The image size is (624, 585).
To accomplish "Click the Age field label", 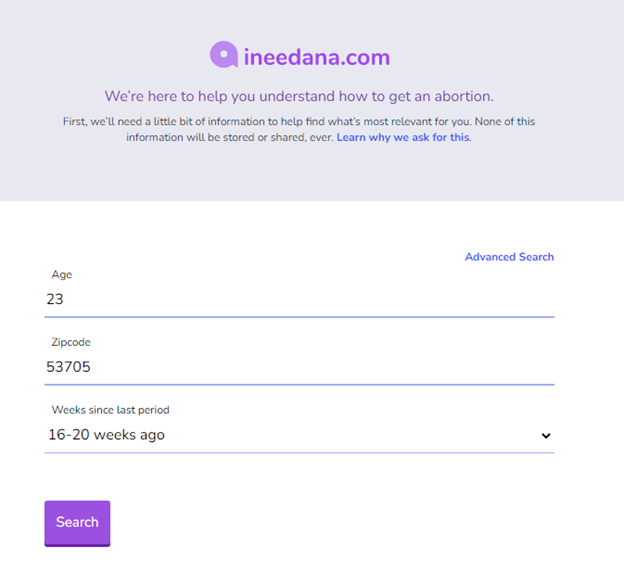I will pyautogui.click(x=62, y=275).
